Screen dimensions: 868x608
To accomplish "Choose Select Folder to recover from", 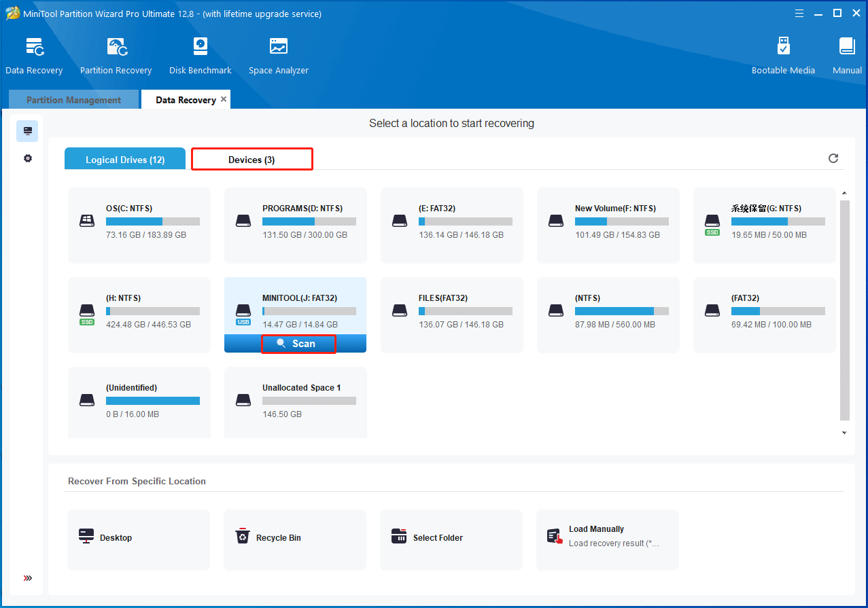I will tap(451, 540).
